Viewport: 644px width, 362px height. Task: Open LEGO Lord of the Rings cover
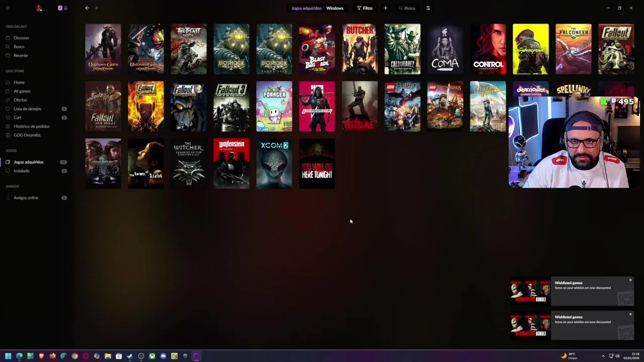[445, 106]
